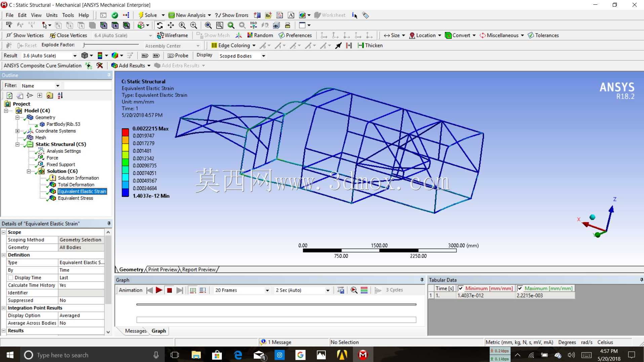Screen dimensions: 644x362
Task: Click the pin icon of Outline panel
Action: (109, 75)
